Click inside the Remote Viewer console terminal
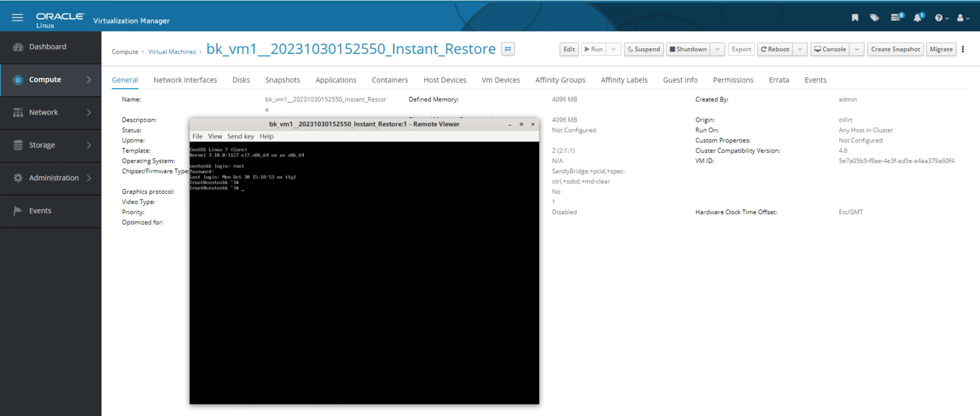980x416 pixels. pyautogui.click(x=364, y=273)
